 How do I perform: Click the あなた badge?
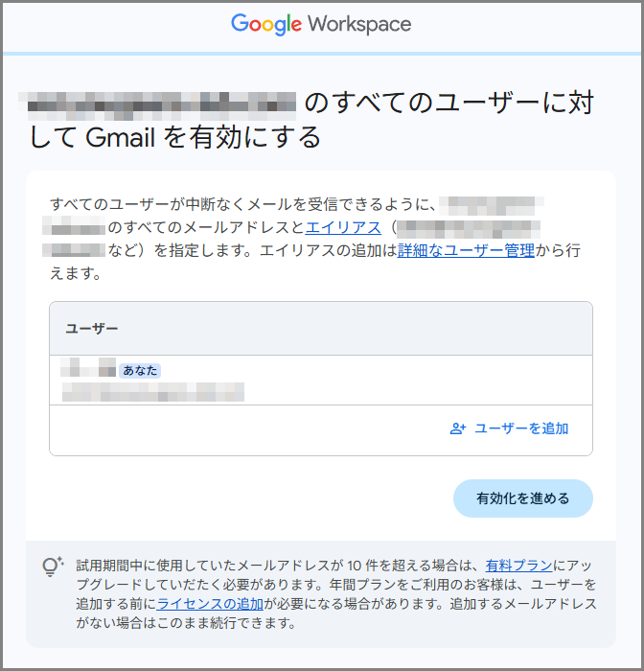(x=140, y=370)
